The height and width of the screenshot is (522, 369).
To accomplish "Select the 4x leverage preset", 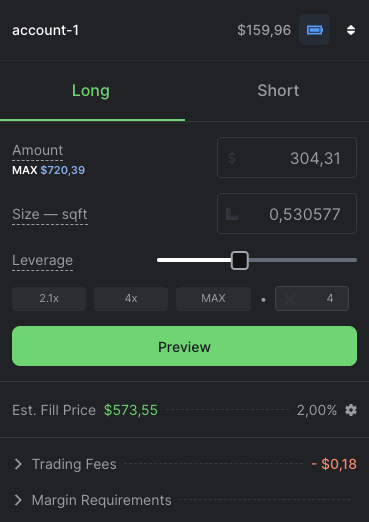I will [131, 299].
